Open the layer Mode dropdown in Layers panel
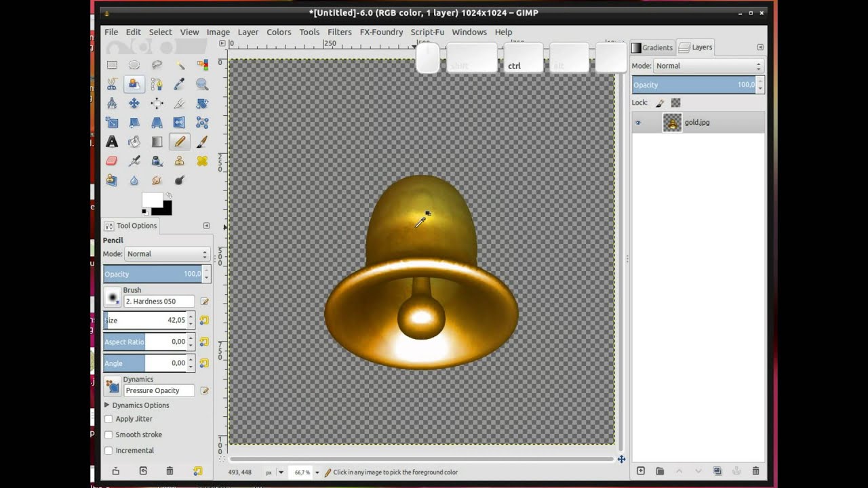This screenshot has width=868, height=488. (708, 66)
